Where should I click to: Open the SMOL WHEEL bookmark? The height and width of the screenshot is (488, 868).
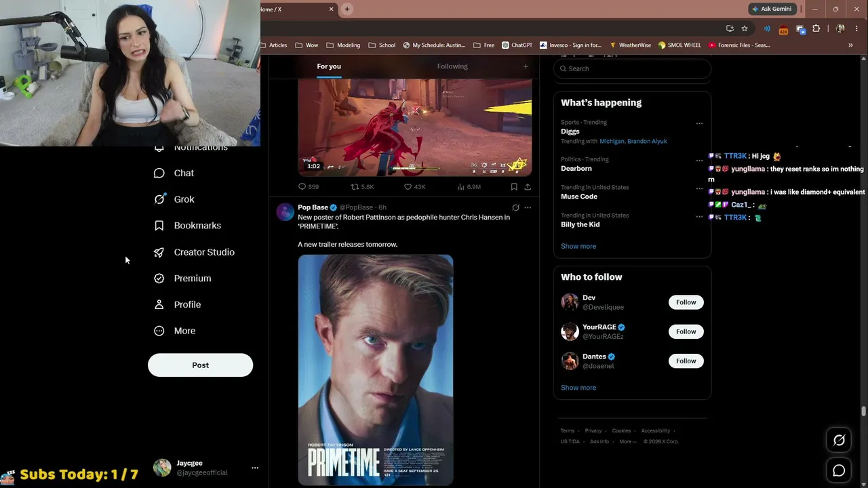680,45
